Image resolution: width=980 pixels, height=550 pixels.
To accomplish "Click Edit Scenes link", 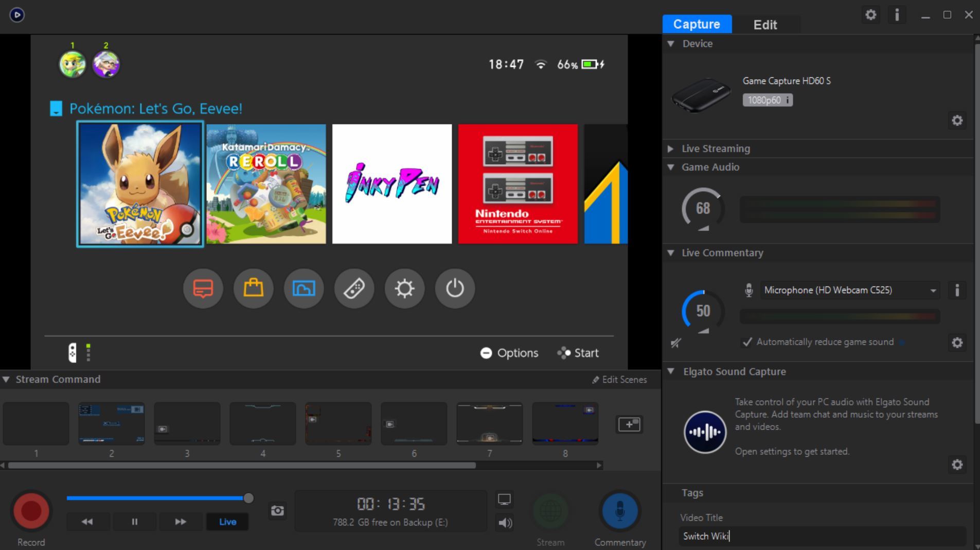I will pos(619,380).
